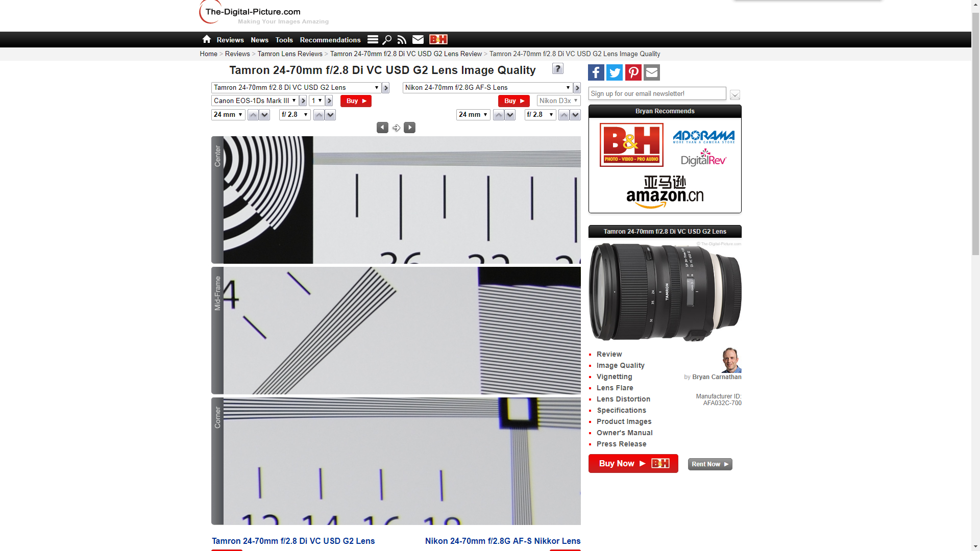Open the amazon.cn logo link

tap(665, 192)
